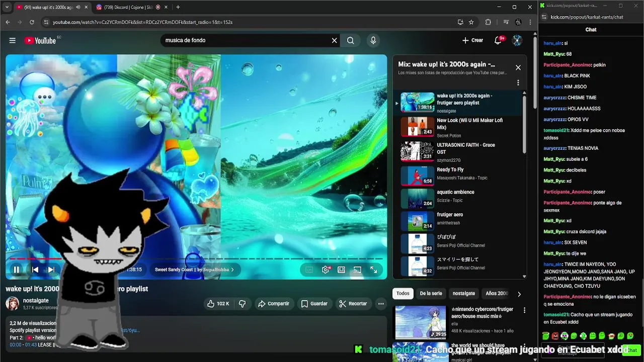
Task: Open the nostalgate channel avatar
Action: coord(12,304)
